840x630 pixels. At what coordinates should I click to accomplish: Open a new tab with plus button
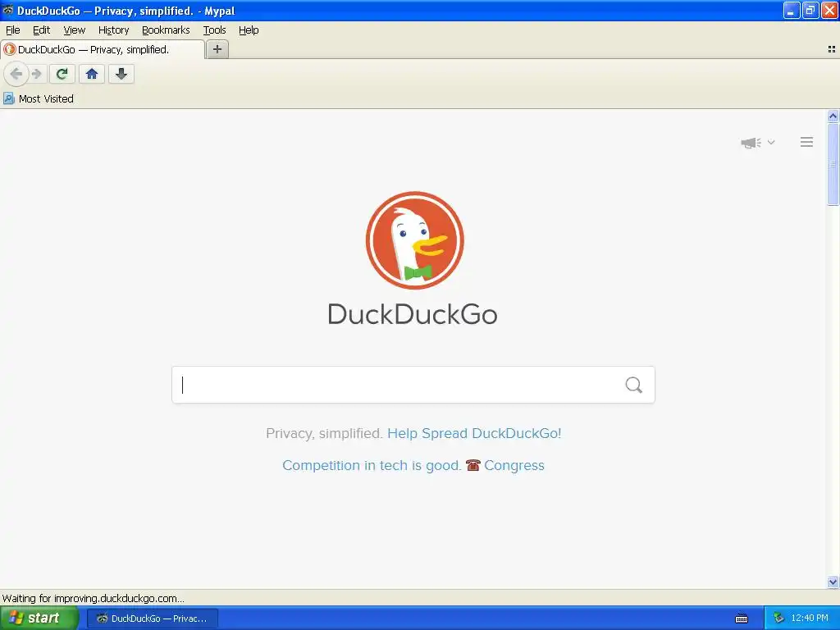tap(217, 49)
